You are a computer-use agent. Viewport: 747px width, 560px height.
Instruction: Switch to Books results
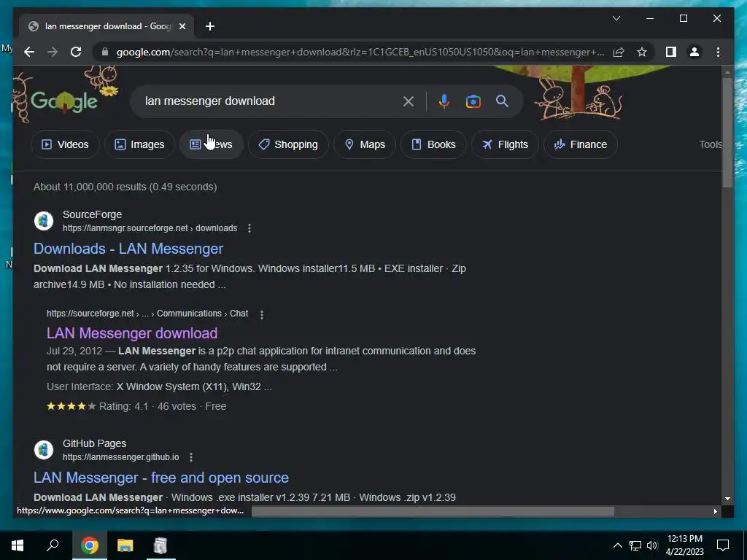click(433, 144)
